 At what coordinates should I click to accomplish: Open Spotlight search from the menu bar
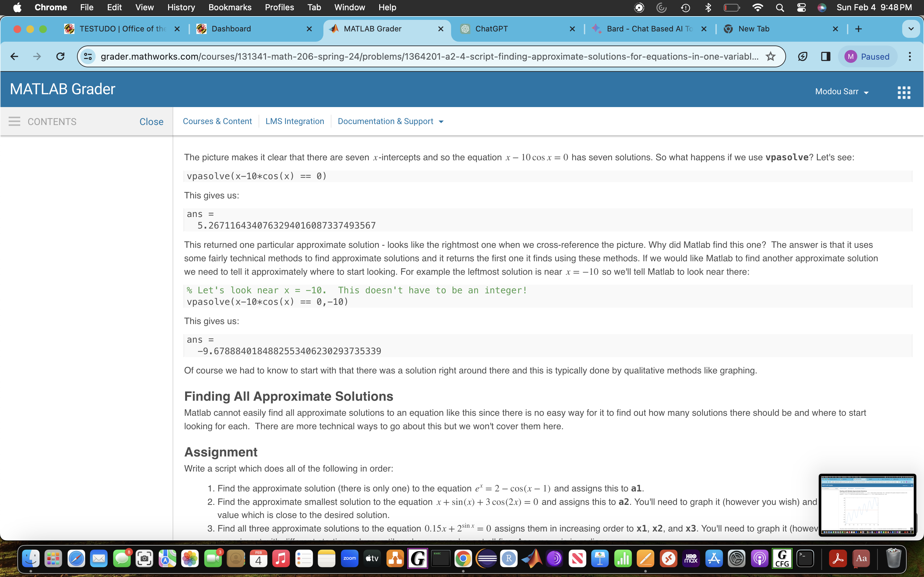pos(780,7)
